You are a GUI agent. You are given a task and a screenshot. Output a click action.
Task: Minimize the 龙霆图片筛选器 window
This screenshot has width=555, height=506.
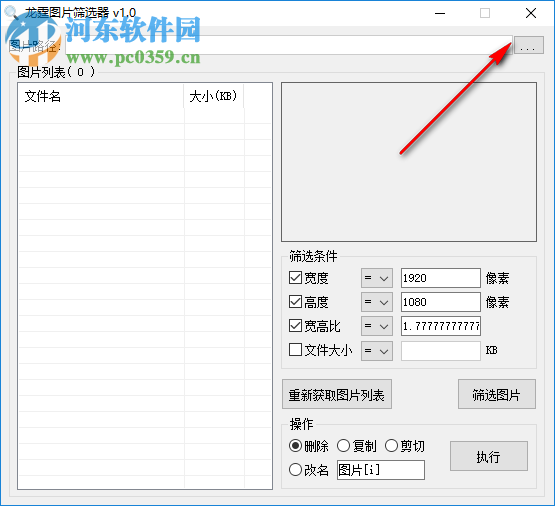(440, 13)
